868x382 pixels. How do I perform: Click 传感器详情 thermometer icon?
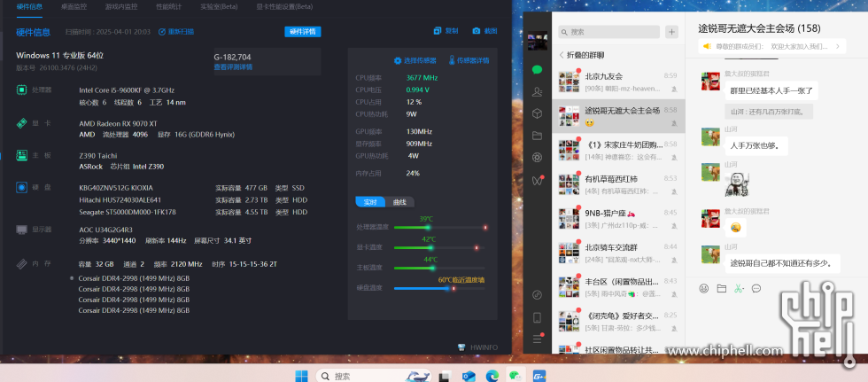click(x=452, y=59)
